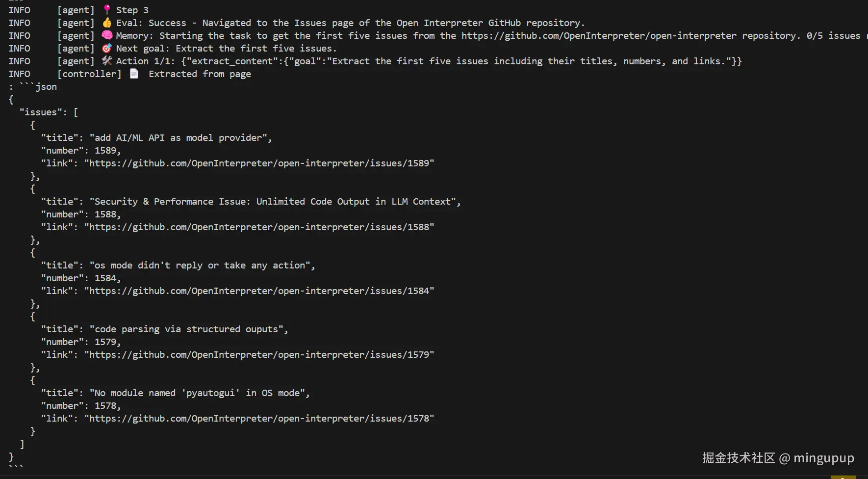Open the issues/1584 GitHub link
This screenshot has width=868, height=479.
point(259,291)
